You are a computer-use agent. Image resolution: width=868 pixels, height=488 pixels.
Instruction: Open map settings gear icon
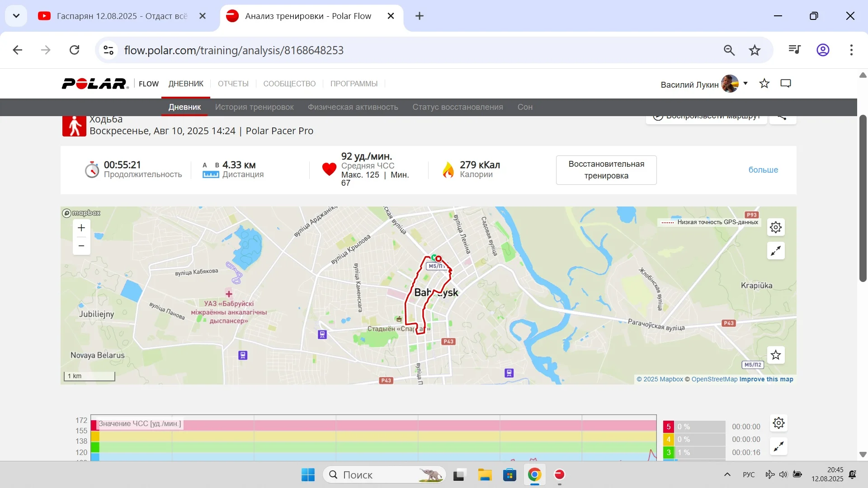776,227
